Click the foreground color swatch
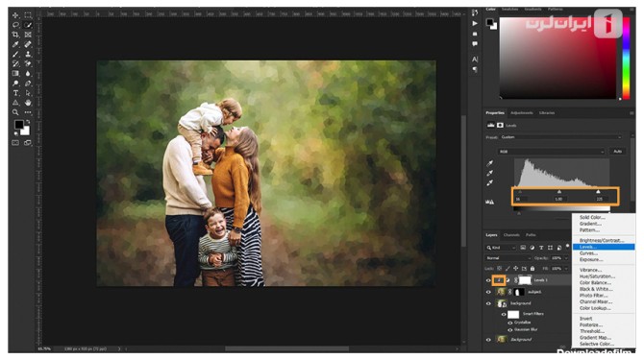The image size is (644, 359). point(19,125)
